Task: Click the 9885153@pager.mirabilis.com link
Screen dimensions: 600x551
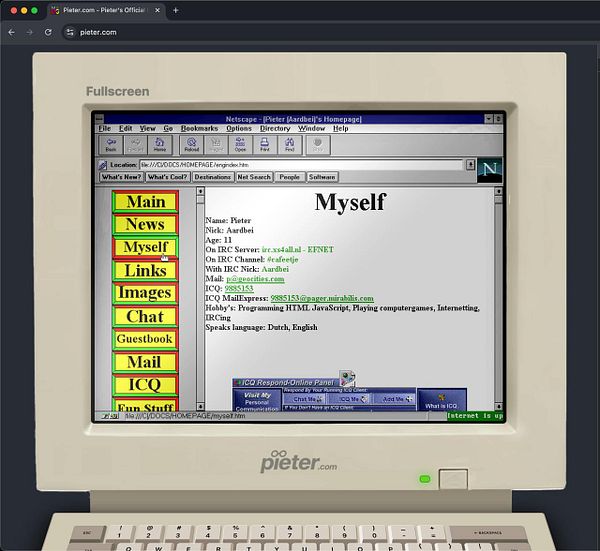Action: tap(322, 298)
